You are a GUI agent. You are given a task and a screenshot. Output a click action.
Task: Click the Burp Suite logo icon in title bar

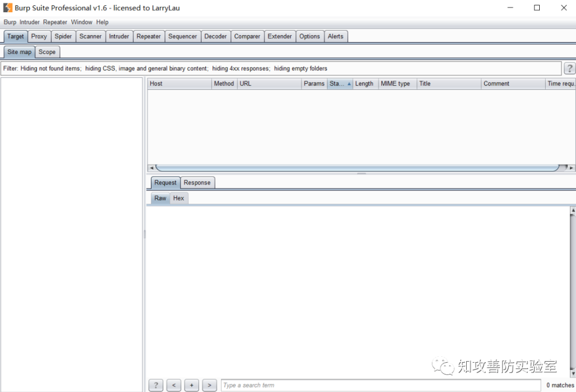pos(7,7)
